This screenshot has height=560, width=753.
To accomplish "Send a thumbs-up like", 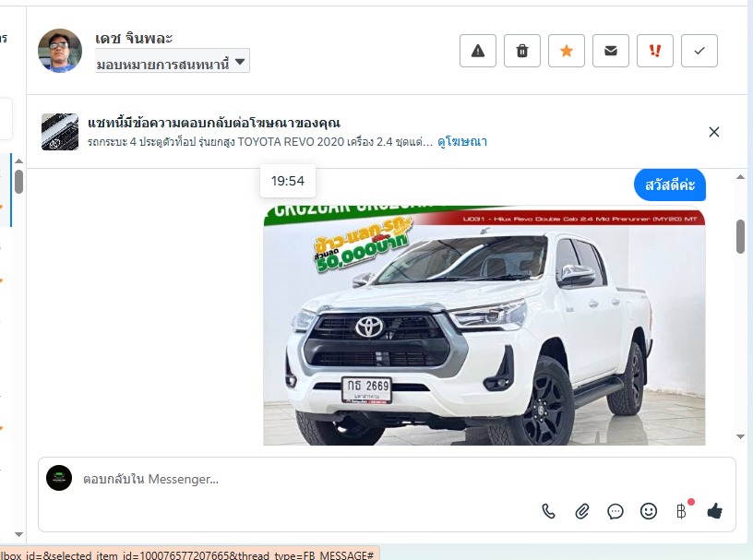I will coord(714,511).
